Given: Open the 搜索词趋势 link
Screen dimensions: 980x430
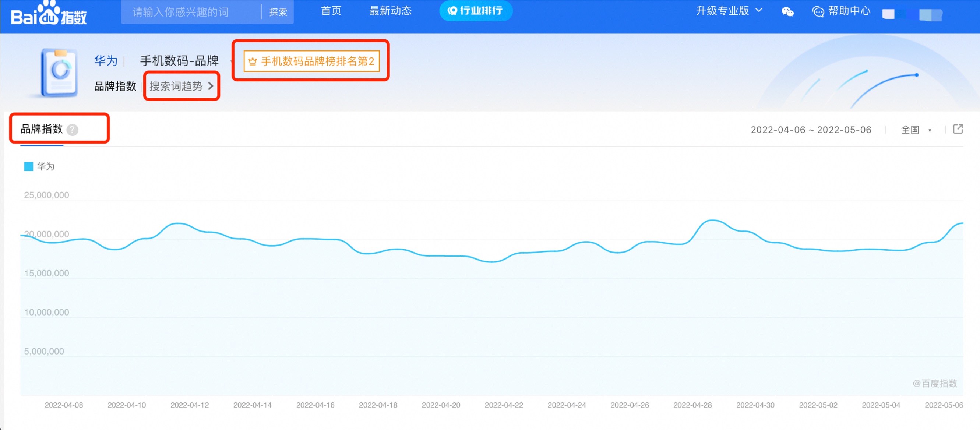Looking at the screenshot, I should (x=181, y=86).
